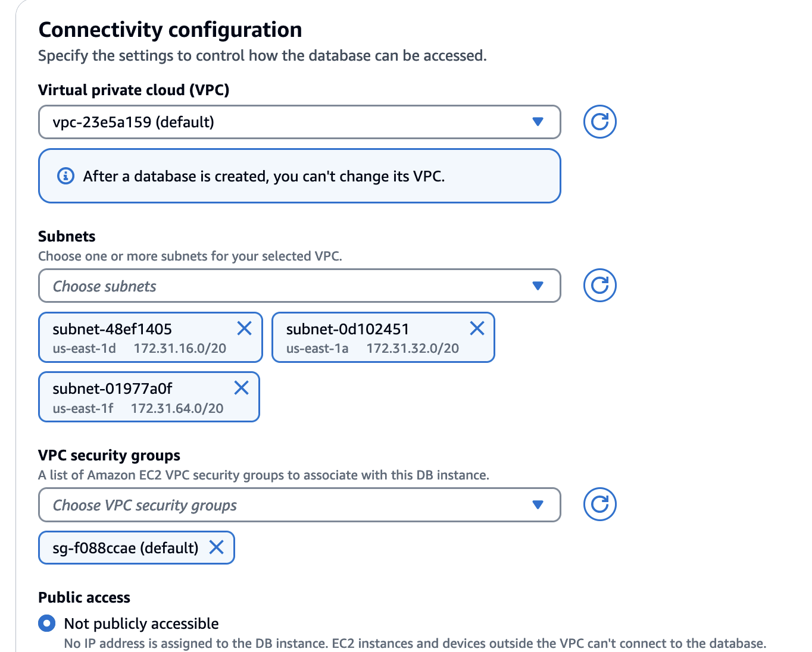Click the Public access section label

pos(84,597)
